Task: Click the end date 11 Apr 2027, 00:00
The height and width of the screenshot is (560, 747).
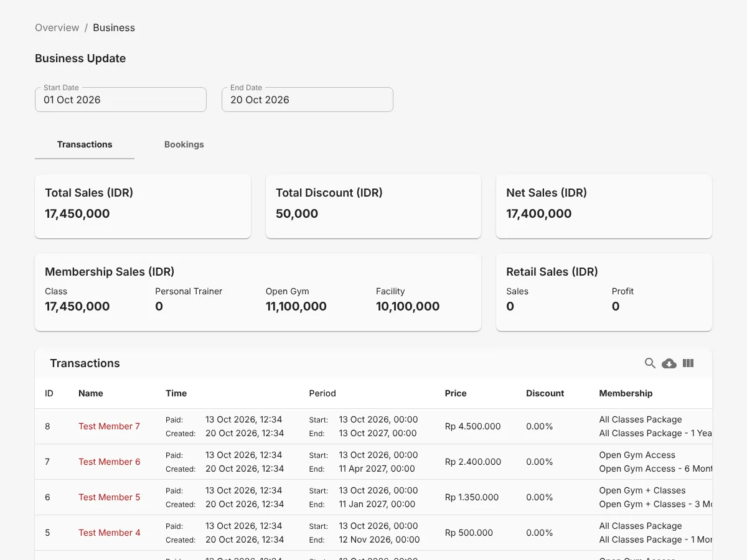Action: tap(377, 469)
